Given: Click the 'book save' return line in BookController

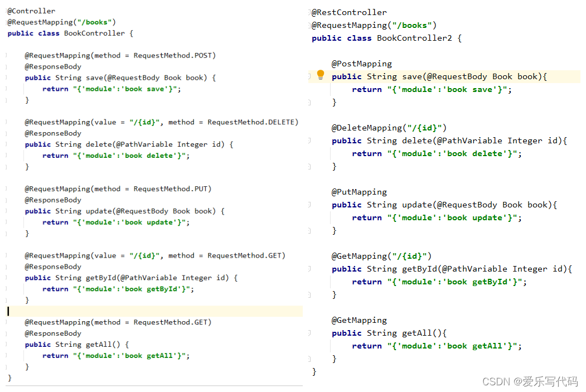Looking at the screenshot, I should click(112, 89).
